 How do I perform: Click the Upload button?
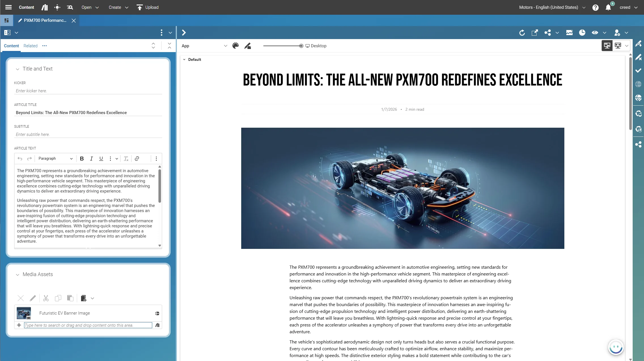[x=148, y=7]
